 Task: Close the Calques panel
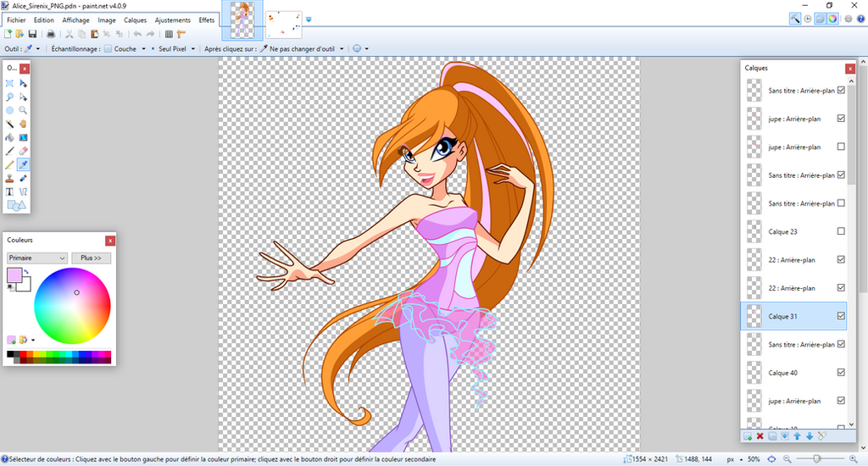[x=849, y=69]
